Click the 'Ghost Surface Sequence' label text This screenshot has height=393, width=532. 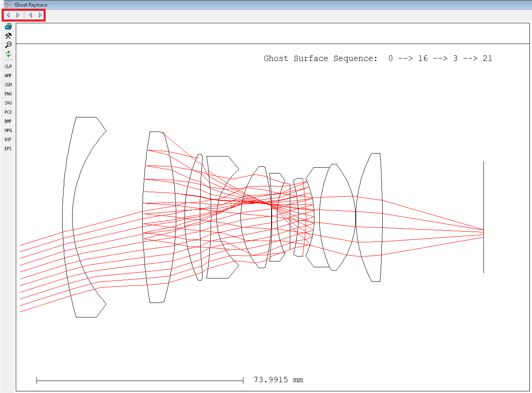pos(321,59)
